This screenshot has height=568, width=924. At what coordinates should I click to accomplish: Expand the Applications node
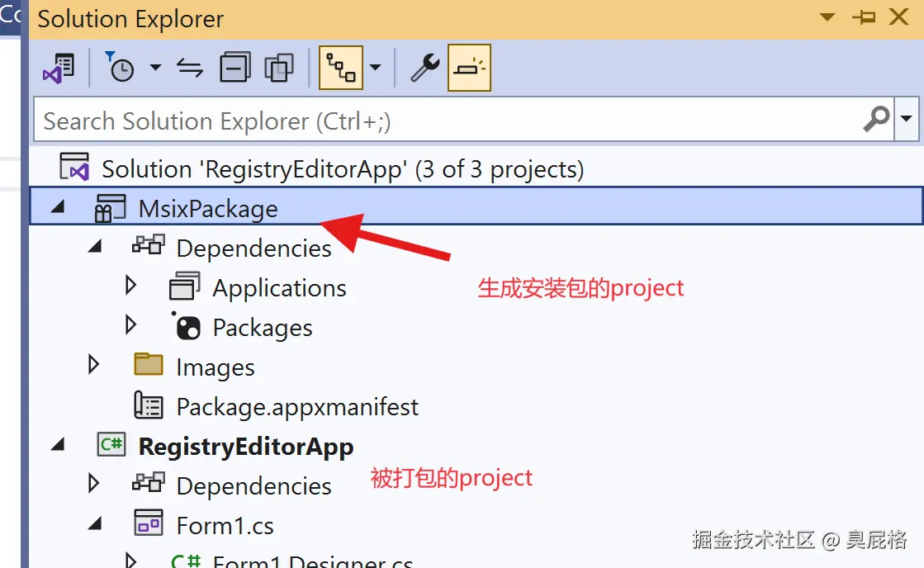pyautogui.click(x=130, y=286)
